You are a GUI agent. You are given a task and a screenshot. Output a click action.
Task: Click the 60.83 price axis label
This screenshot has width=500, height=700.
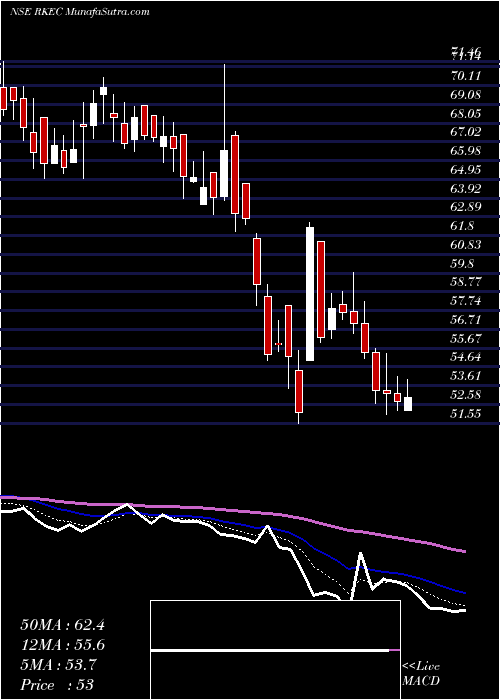click(466, 245)
